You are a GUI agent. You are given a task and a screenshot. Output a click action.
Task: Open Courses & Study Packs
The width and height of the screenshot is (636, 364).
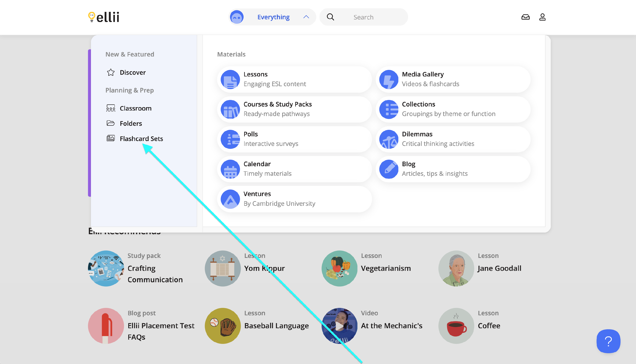(x=294, y=109)
